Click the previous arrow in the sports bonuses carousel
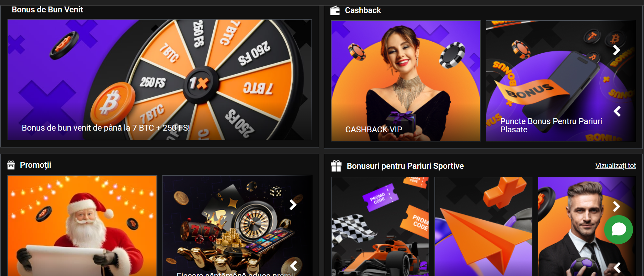Screen dimensions: 644x276 pos(617,267)
